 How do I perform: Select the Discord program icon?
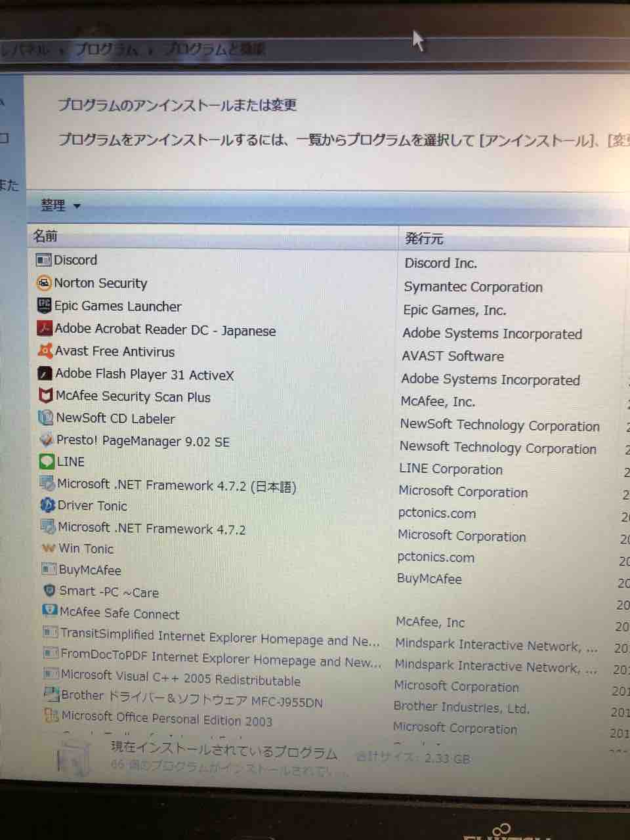click(43, 260)
